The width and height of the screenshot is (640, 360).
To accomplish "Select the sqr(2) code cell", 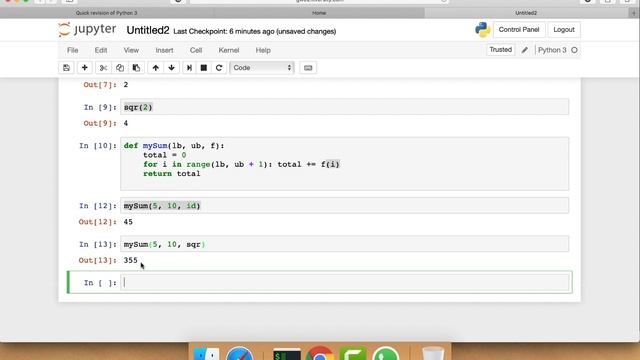I will point(344,107).
